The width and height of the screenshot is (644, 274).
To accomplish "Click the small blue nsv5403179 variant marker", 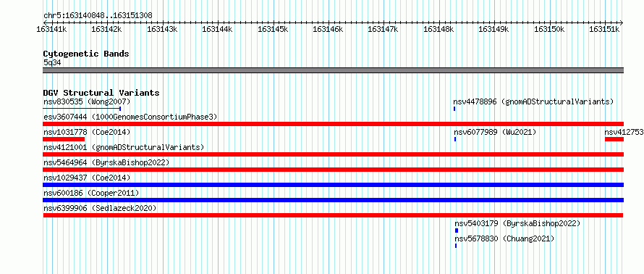I will tap(457, 231).
